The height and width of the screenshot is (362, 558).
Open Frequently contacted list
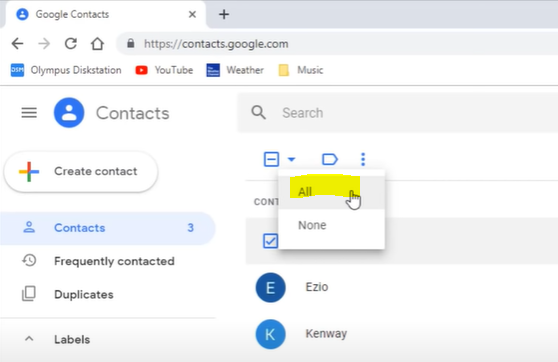[x=107, y=261]
